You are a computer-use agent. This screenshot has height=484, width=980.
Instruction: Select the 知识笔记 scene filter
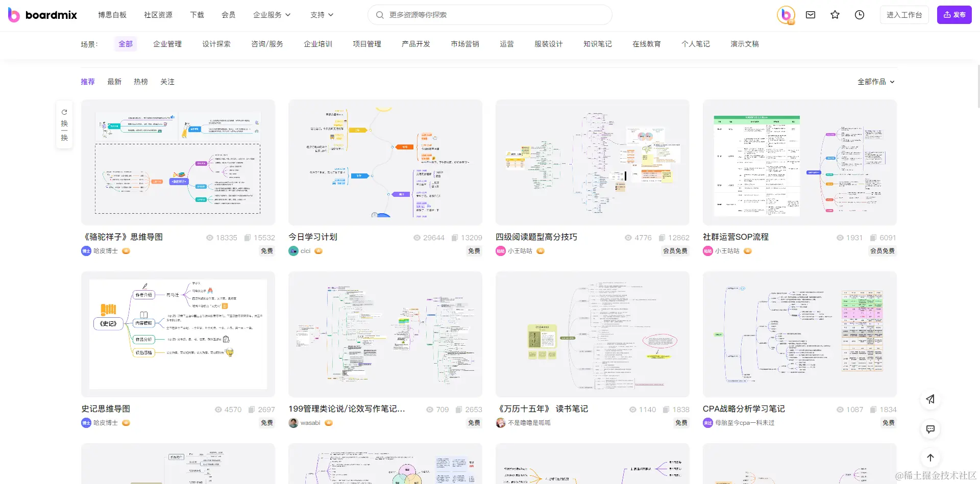coord(597,44)
